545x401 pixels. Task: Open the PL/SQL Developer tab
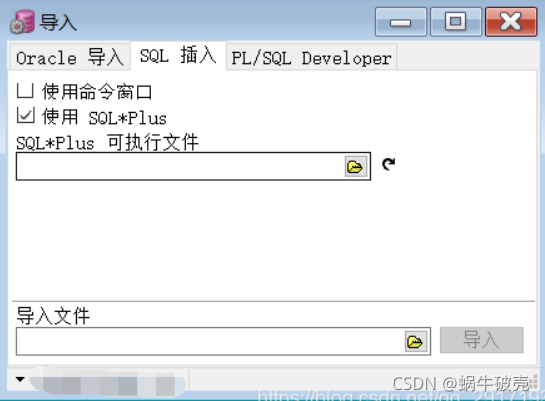click(x=311, y=58)
